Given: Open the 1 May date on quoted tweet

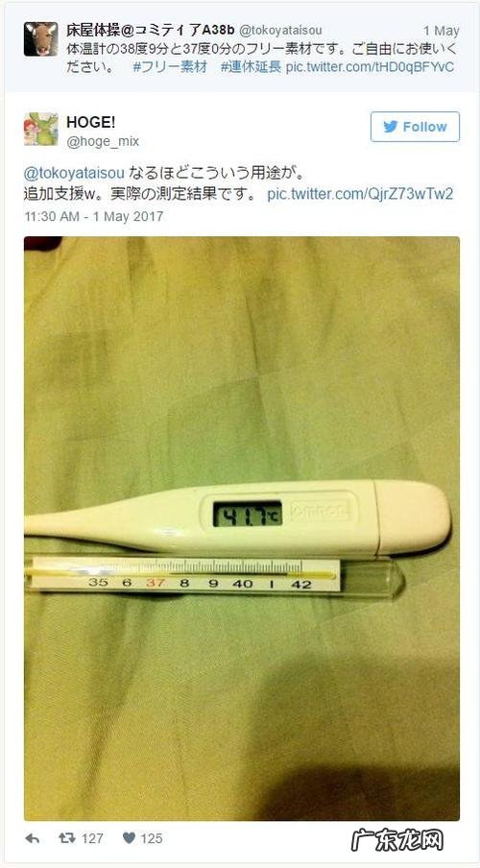Looking at the screenshot, I should tap(442, 31).
